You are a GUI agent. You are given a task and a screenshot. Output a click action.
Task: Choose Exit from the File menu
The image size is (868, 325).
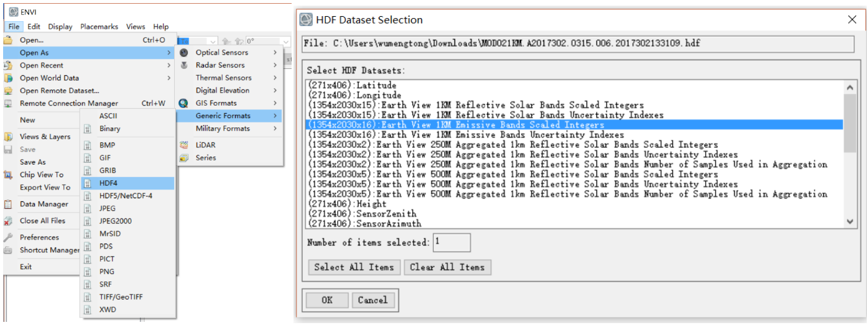tap(25, 267)
